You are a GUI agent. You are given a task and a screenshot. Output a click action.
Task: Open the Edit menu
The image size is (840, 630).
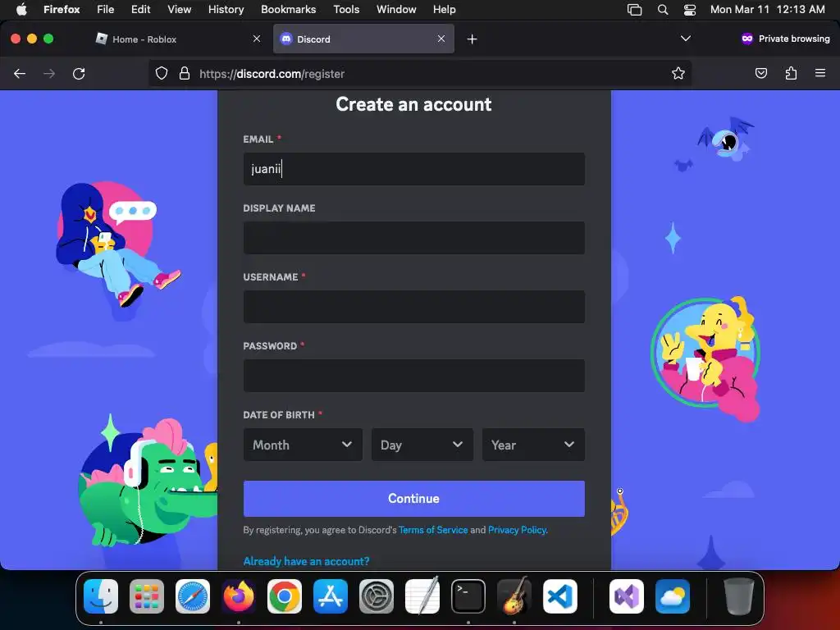point(140,9)
